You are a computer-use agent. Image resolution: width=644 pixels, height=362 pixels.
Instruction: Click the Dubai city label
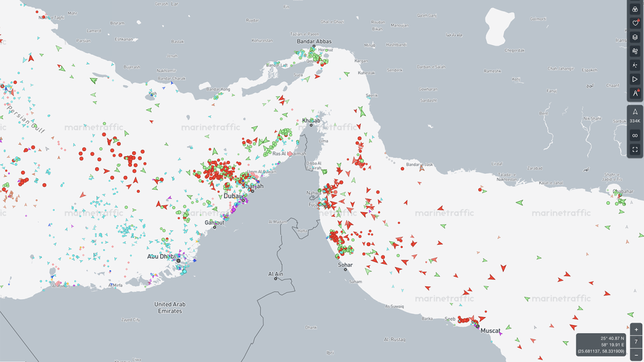pos(232,196)
